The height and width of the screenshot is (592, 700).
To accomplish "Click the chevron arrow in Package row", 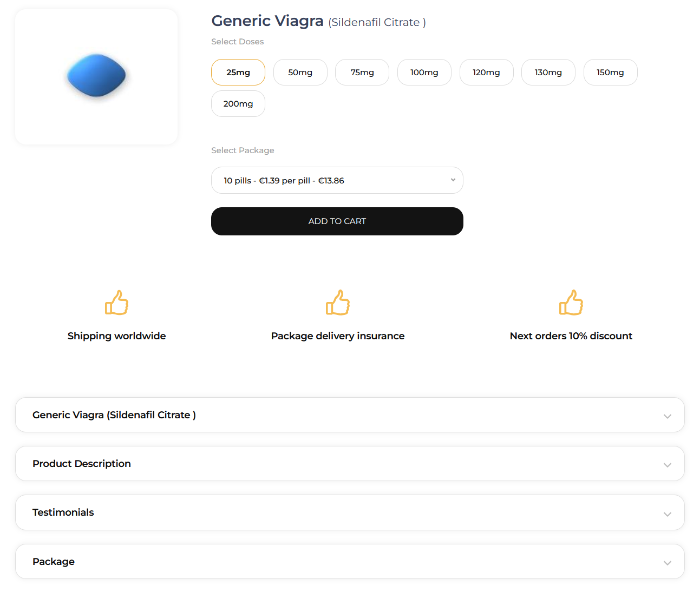I will (x=668, y=563).
